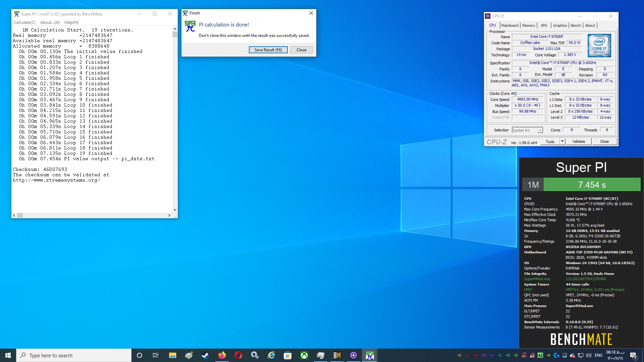Click the Multiplier value x 50.0 (8 - 49)
The height and width of the screenshot is (362, 644).
point(528,106)
